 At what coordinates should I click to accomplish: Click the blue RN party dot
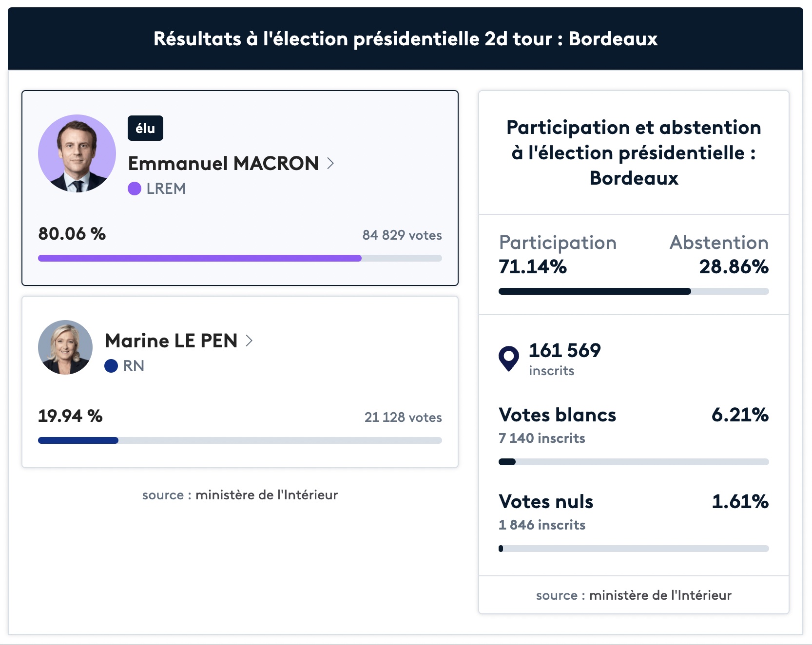coord(111,366)
